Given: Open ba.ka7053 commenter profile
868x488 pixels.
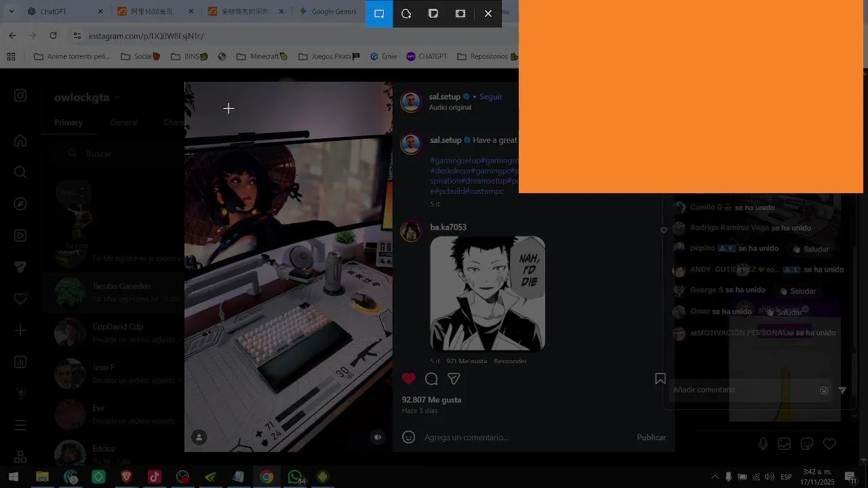Looking at the screenshot, I should (x=448, y=227).
